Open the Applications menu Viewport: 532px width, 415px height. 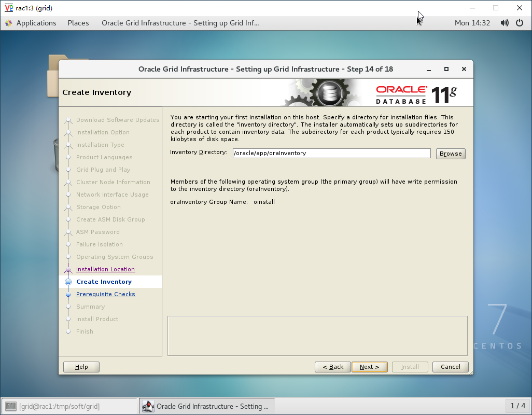(x=36, y=23)
